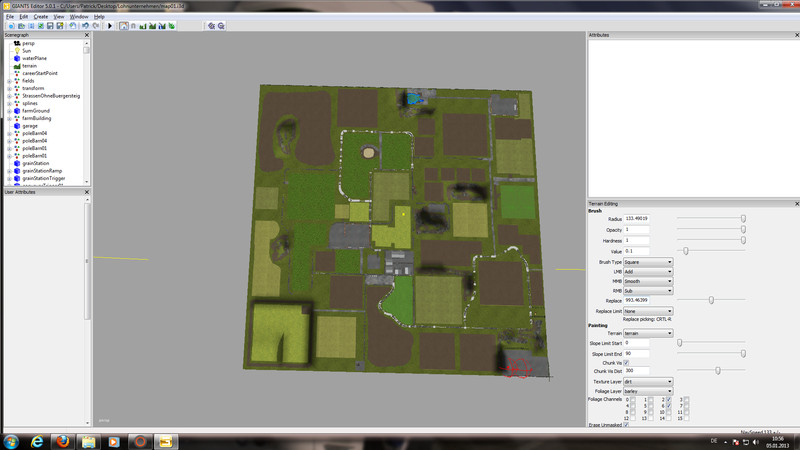Click the Open file toolbar icon
Viewport: 800px width, 450px height.
tap(21, 26)
